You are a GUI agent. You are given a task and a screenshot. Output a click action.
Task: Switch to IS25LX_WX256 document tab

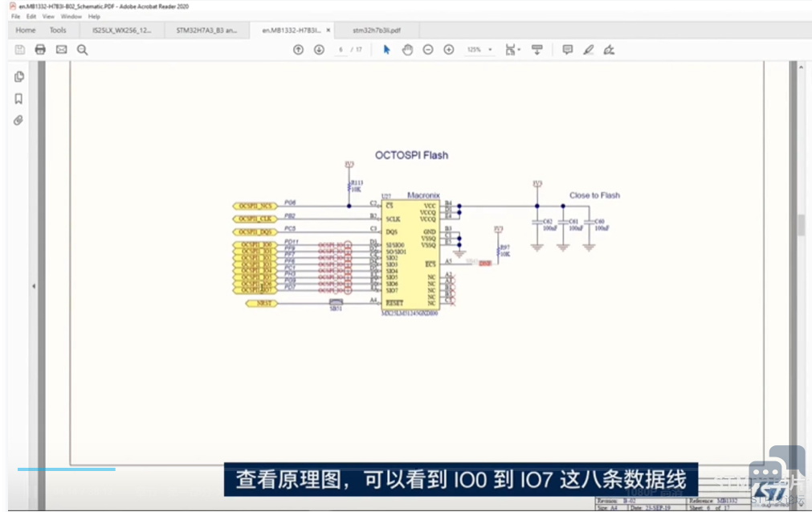point(122,30)
